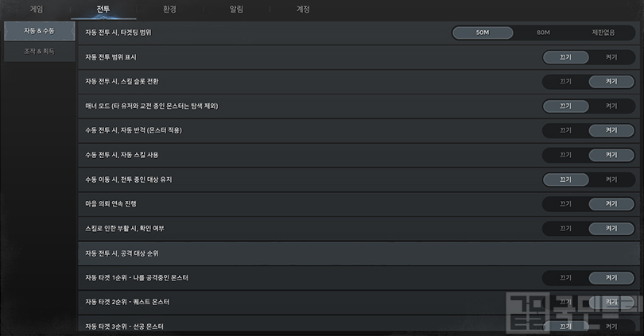644x336 pixels.
Task: Disable 자동 반격 with 끄기
Action: tap(565, 130)
